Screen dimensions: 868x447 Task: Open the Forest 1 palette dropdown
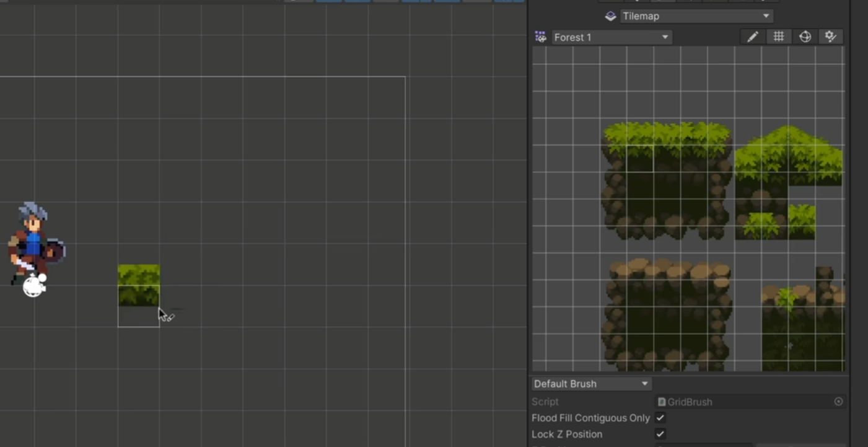(612, 37)
